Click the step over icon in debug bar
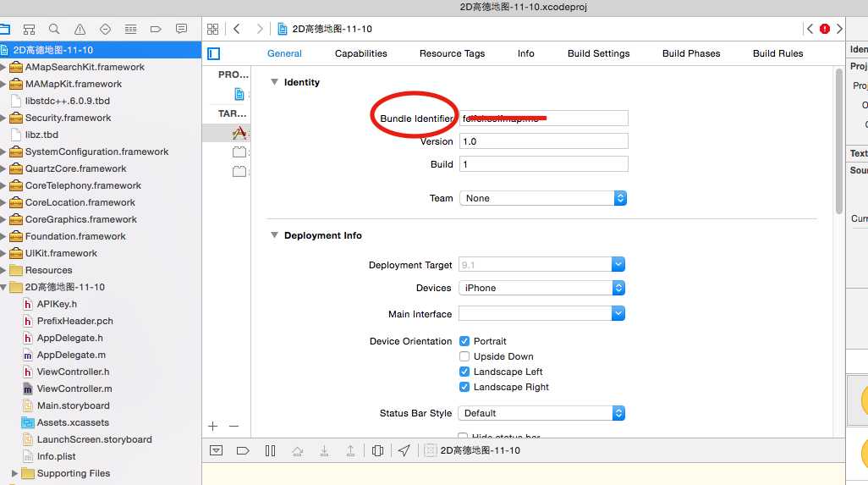Image resolution: width=868 pixels, height=485 pixels. [297, 450]
